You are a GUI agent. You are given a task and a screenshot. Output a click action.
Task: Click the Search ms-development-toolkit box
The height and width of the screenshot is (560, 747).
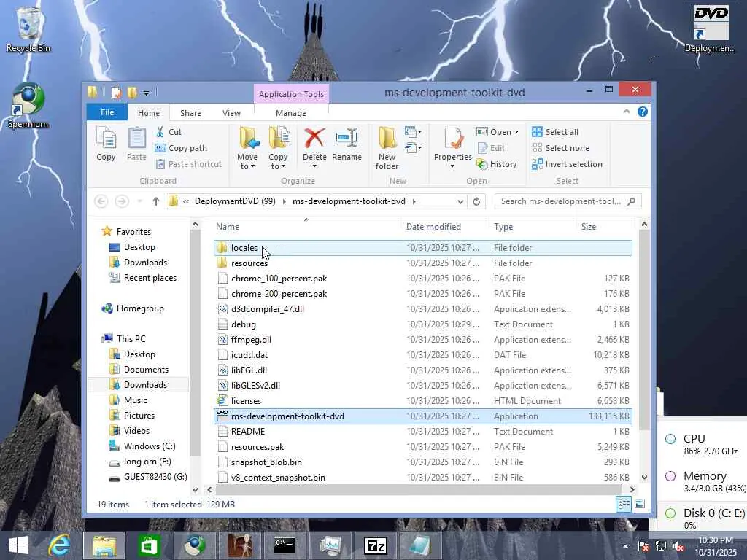[x=568, y=201]
